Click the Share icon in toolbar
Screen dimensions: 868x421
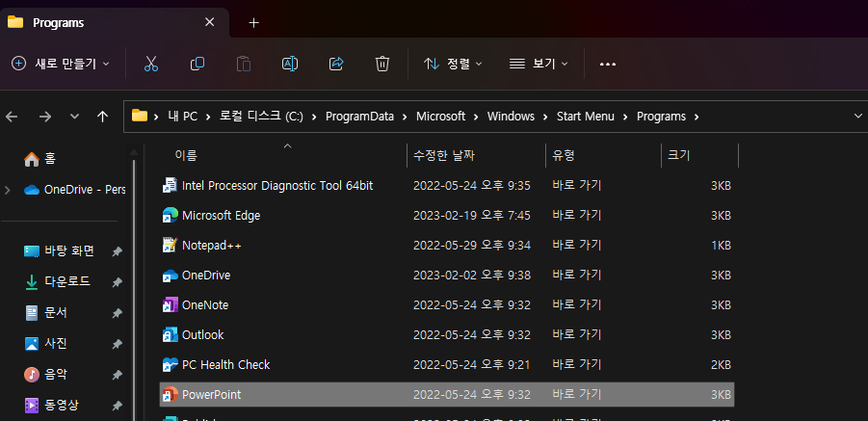tap(336, 64)
